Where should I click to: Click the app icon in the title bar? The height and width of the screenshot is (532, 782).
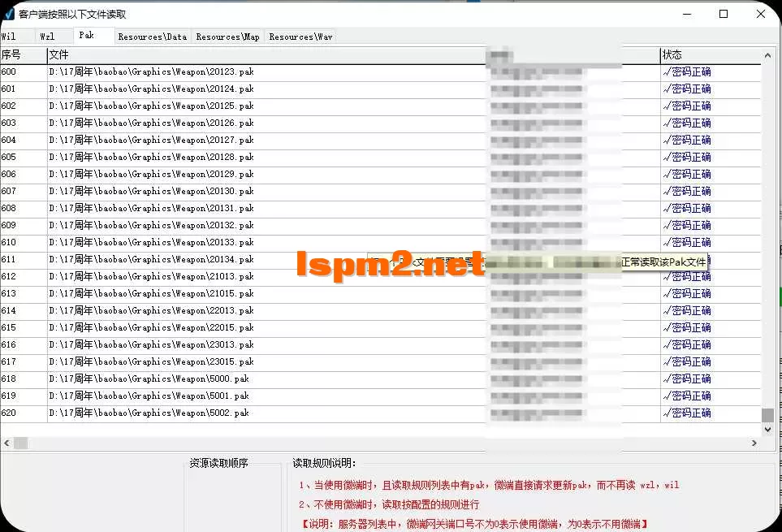[x=8, y=14]
